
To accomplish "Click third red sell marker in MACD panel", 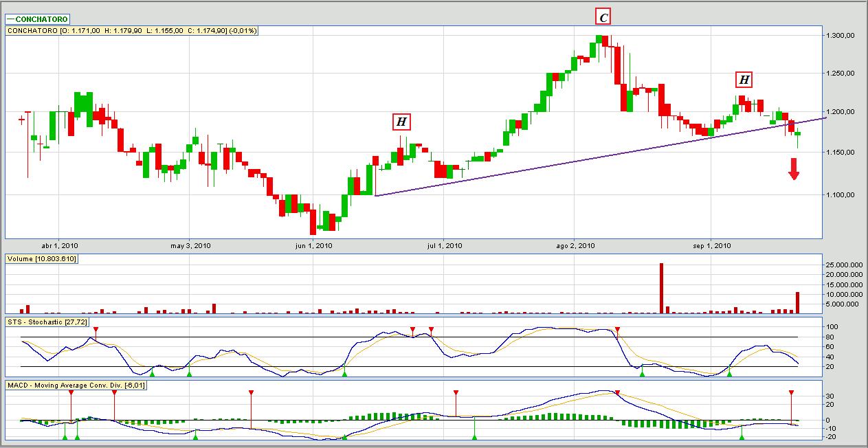I will (252, 392).
